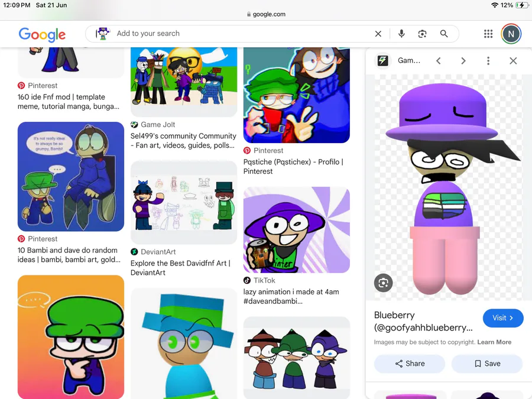Click Pinterest label above 10 Bambi result
This screenshot has height=399, width=532.
click(x=43, y=239)
